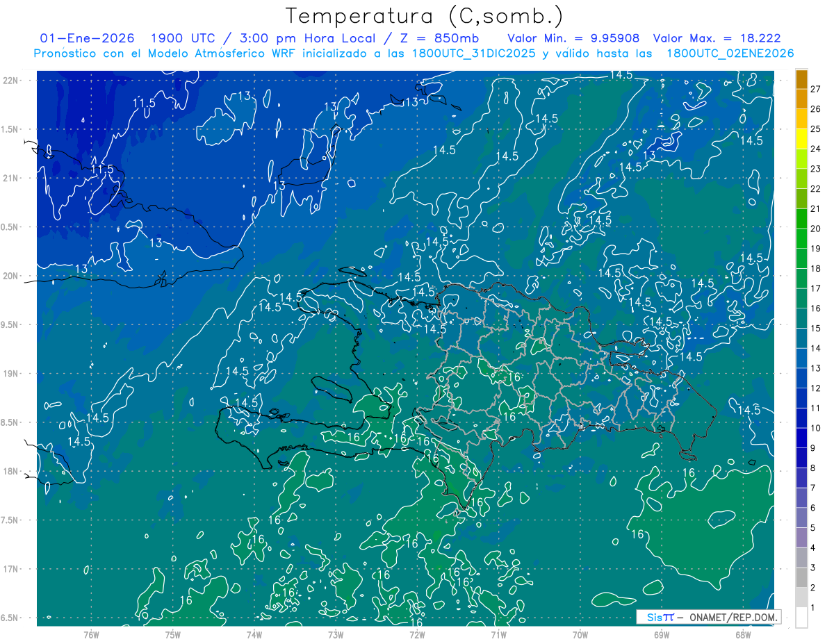Select the "Z = 850mb" level text
Screen dimensions: 834x644
[x=440, y=38]
